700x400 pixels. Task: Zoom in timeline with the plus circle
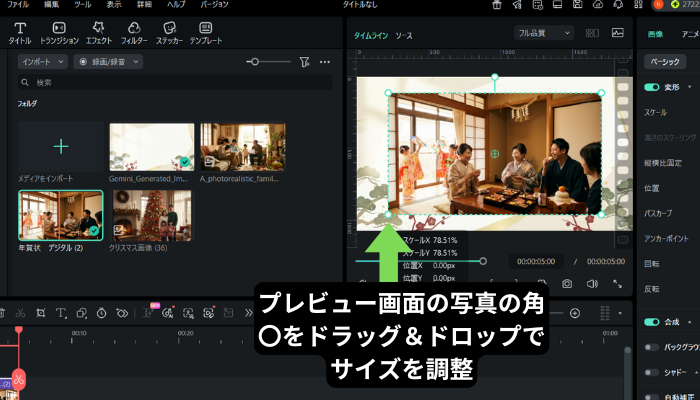[x=575, y=313]
